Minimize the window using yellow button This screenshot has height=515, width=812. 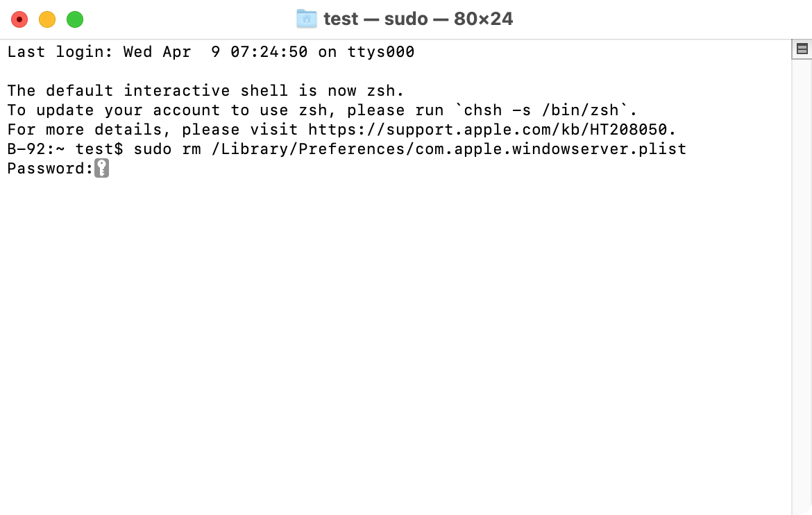(x=47, y=19)
